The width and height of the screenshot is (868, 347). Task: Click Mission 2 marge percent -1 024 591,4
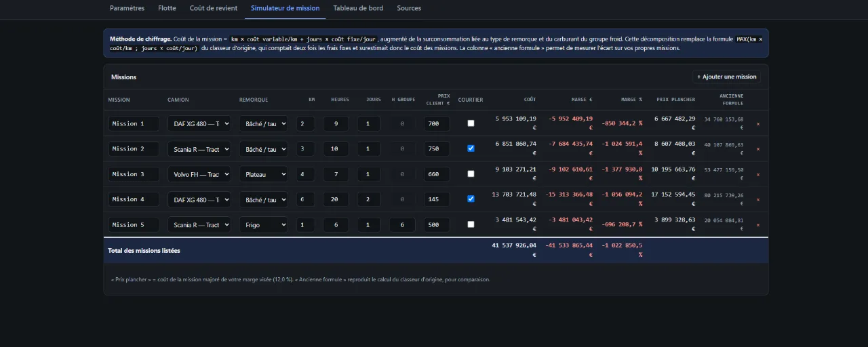click(x=622, y=148)
